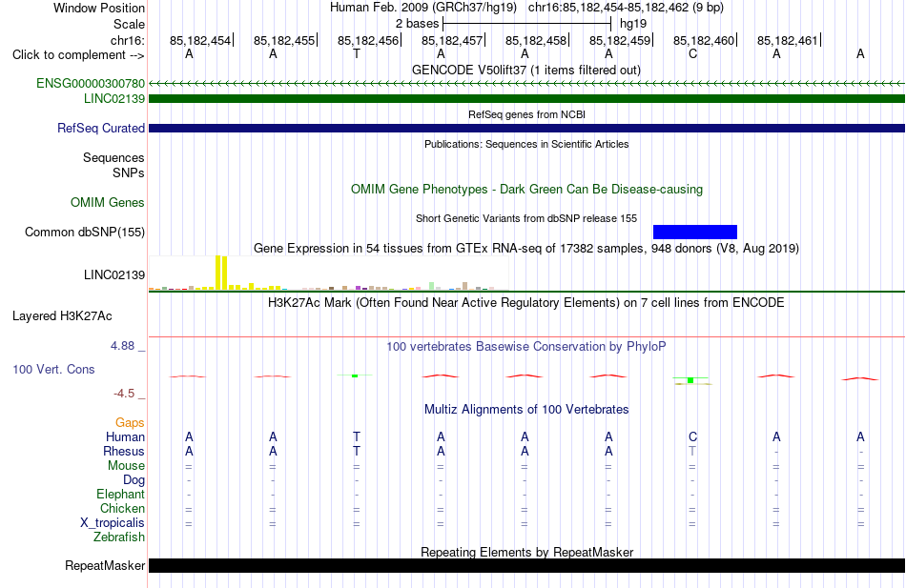Click the Mouse species label

(126, 466)
